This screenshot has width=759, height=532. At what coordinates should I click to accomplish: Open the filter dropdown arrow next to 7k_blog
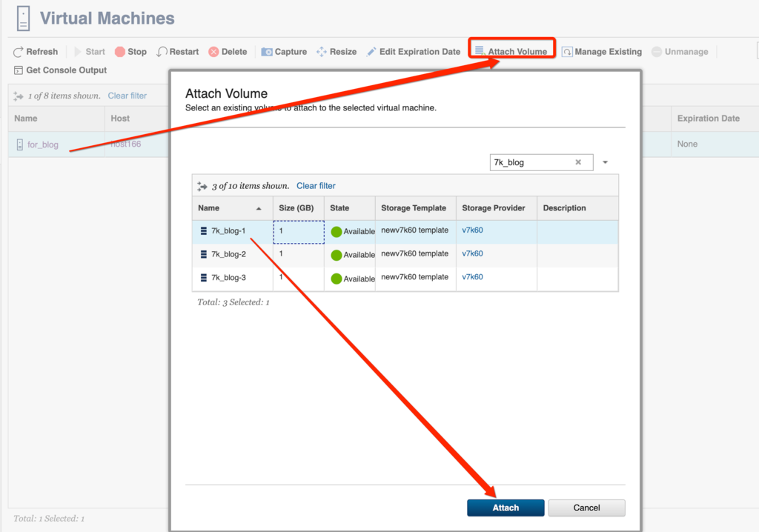click(x=606, y=162)
